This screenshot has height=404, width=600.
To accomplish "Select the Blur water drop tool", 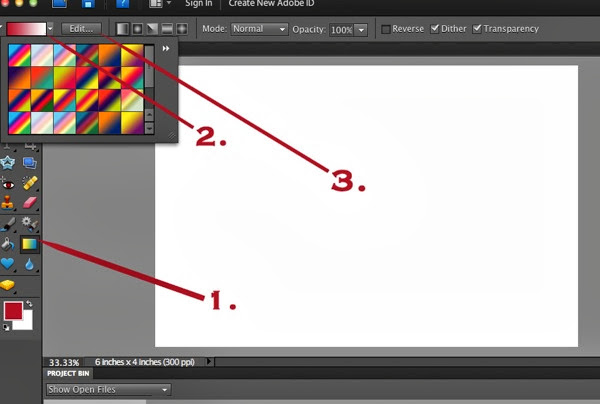I will point(29,264).
